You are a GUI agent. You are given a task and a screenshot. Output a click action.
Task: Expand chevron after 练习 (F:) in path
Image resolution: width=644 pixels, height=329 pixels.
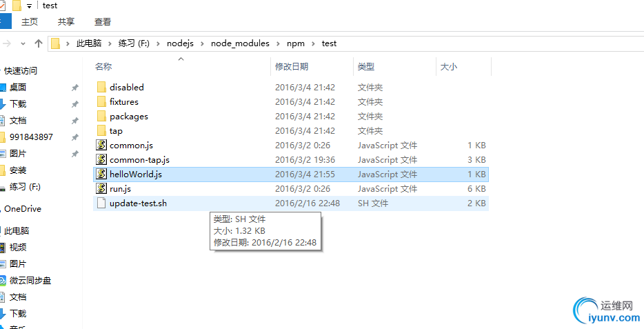pos(158,43)
